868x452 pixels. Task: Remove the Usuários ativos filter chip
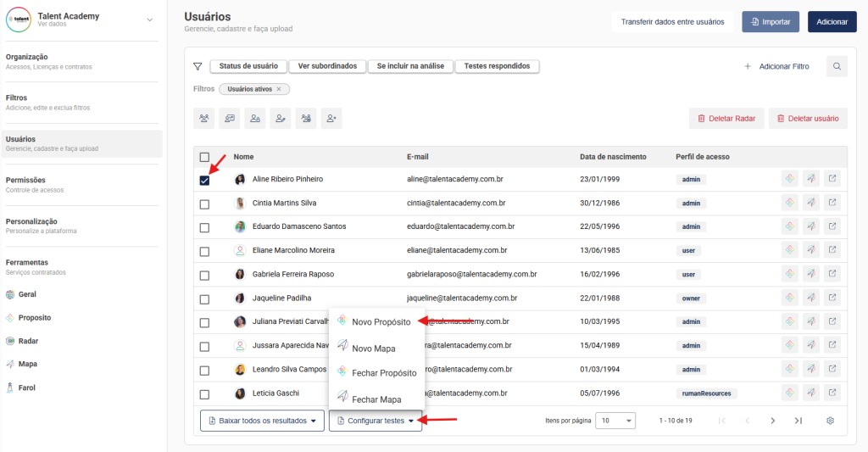279,89
